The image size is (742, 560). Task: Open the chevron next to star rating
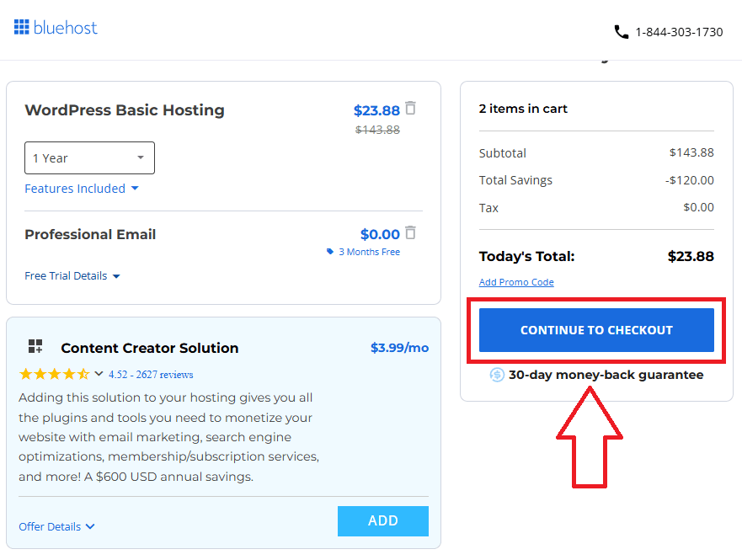click(x=99, y=373)
